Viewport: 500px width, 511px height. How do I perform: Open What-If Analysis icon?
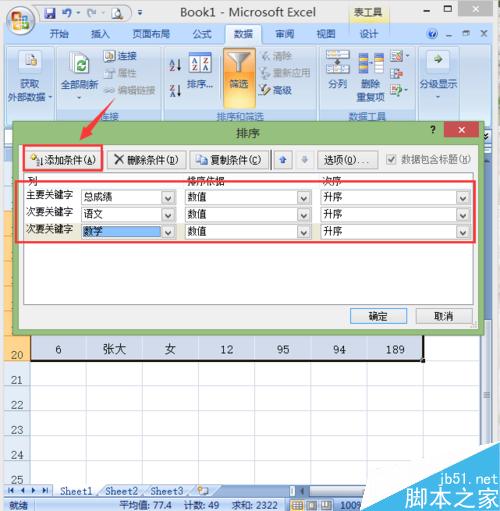point(398,90)
